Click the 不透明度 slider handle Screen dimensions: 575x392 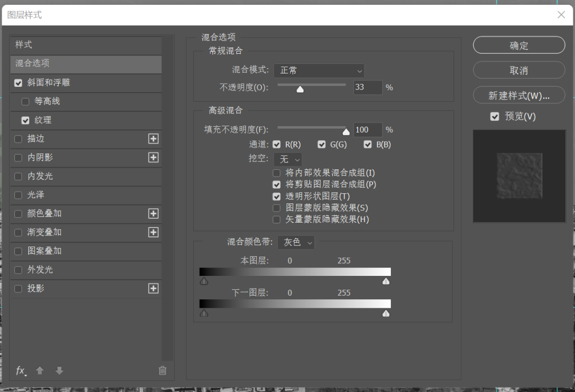[x=300, y=89]
